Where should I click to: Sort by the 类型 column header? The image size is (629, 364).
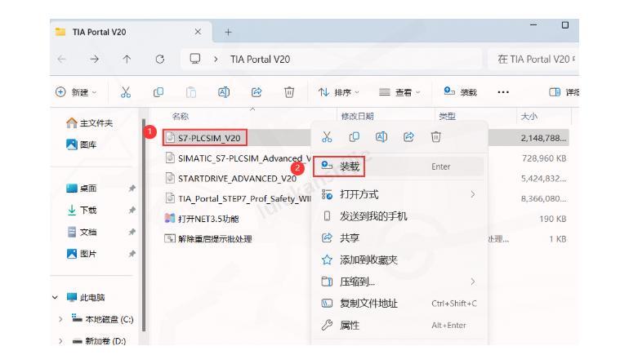click(448, 116)
